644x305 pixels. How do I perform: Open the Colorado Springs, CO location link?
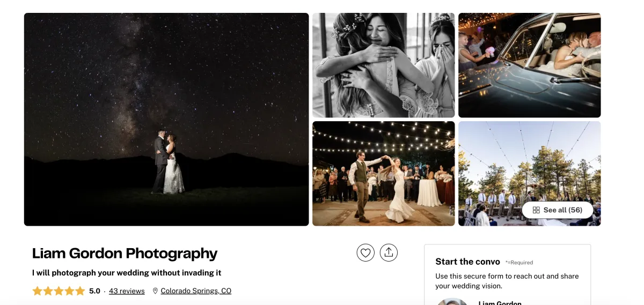tap(196, 291)
